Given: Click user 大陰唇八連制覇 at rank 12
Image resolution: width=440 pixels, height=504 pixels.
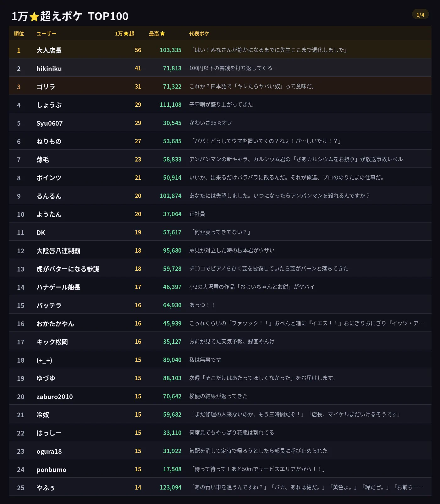Looking at the screenshot, I should click(58, 251).
